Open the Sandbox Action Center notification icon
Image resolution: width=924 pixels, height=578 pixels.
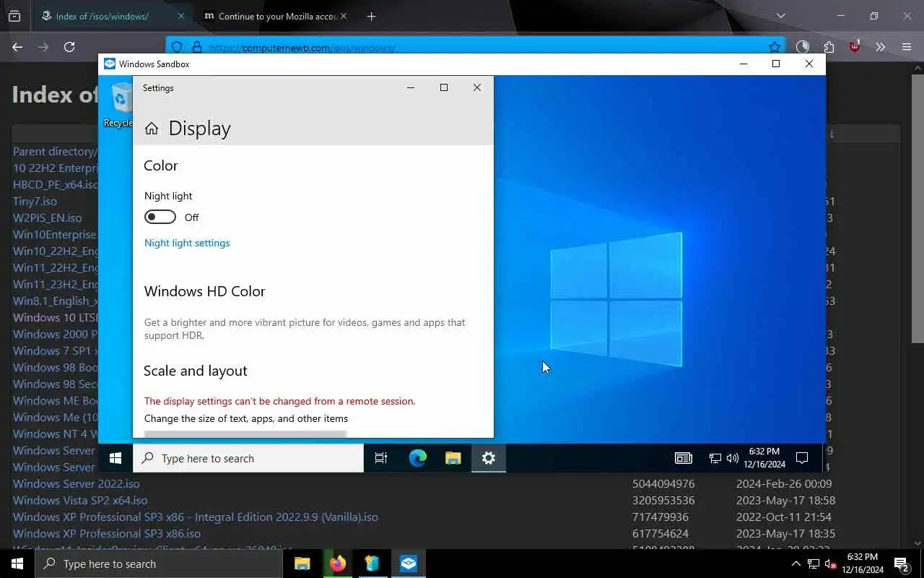[801, 458]
